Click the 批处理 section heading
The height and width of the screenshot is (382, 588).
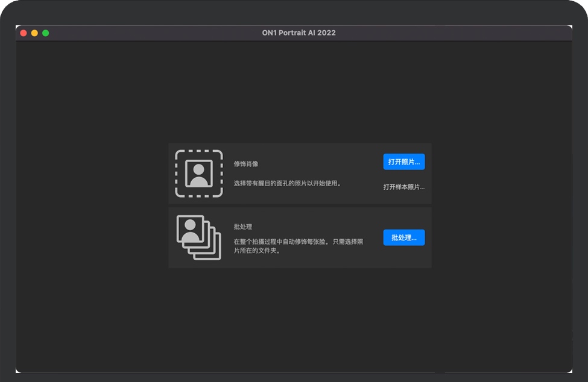pyautogui.click(x=243, y=227)
